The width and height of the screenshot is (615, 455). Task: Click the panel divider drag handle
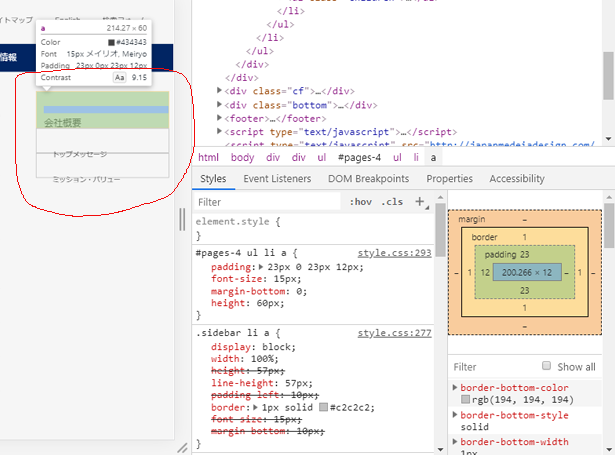point(183,219)
